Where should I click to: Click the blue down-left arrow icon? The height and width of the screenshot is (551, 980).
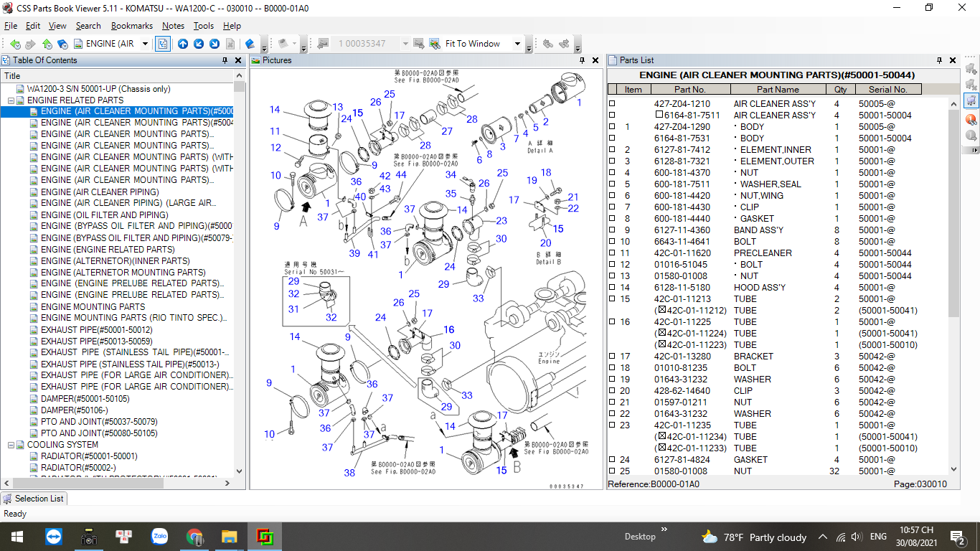199,44
